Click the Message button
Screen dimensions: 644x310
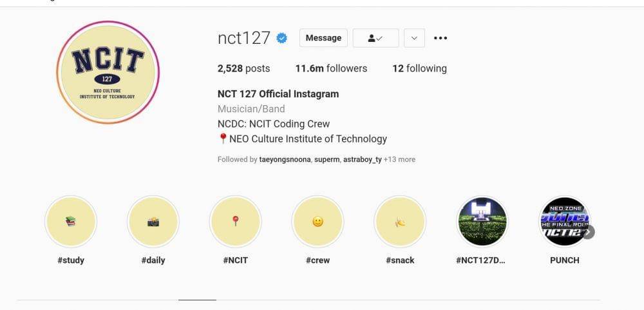323,38
